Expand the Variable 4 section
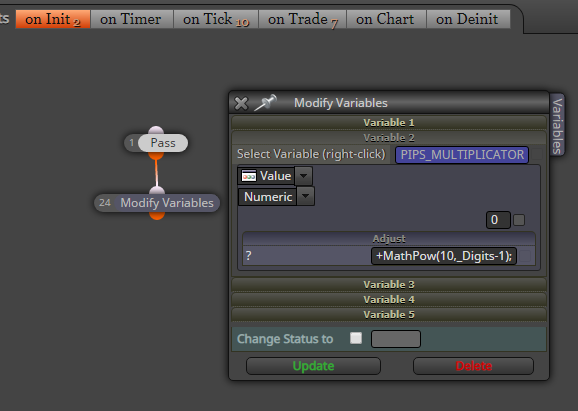Screen dimensions: 578x411 (389, 299)
